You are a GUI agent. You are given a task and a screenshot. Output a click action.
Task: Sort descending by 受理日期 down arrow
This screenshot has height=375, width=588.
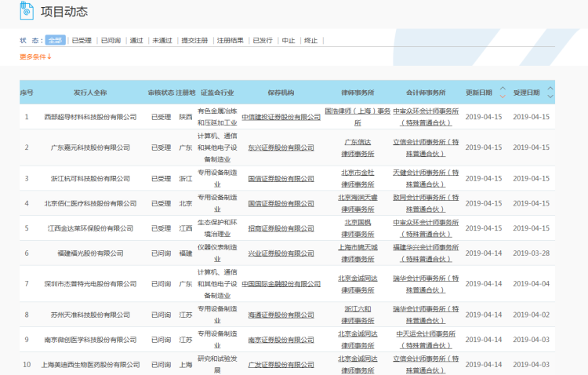[550, 96]
